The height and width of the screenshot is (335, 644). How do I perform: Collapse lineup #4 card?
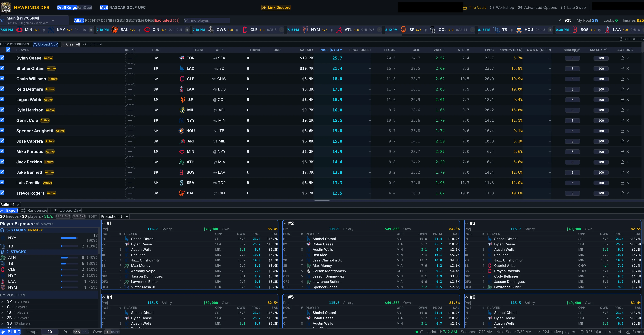tap(103, 297)
